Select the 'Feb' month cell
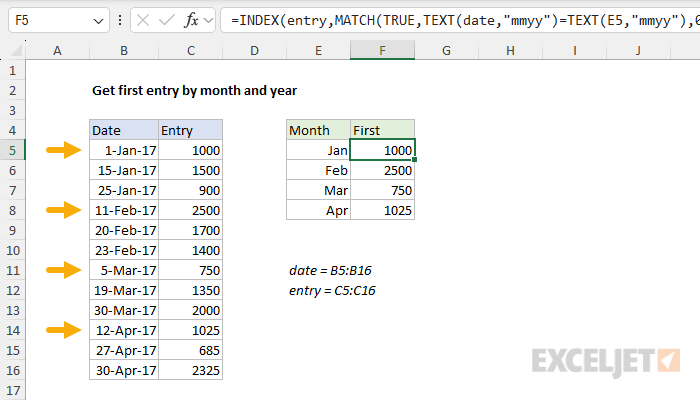Image resolution: width=700 pixels, height=400 pixels. pyautogui.click(x=318, y=171)
